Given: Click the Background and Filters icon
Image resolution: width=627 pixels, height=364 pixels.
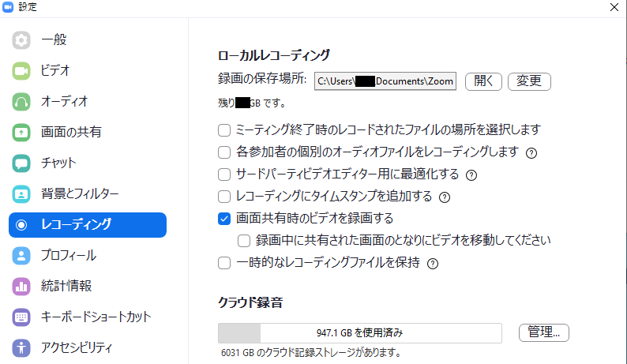Looking at the screenshot, I should pos(21,193).
